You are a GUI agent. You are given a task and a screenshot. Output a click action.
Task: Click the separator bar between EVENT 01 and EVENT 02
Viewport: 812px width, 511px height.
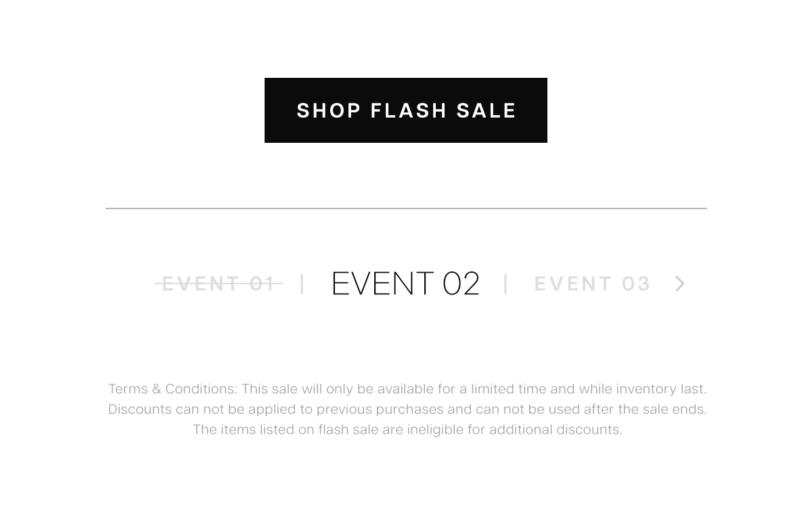pos(302,284)
